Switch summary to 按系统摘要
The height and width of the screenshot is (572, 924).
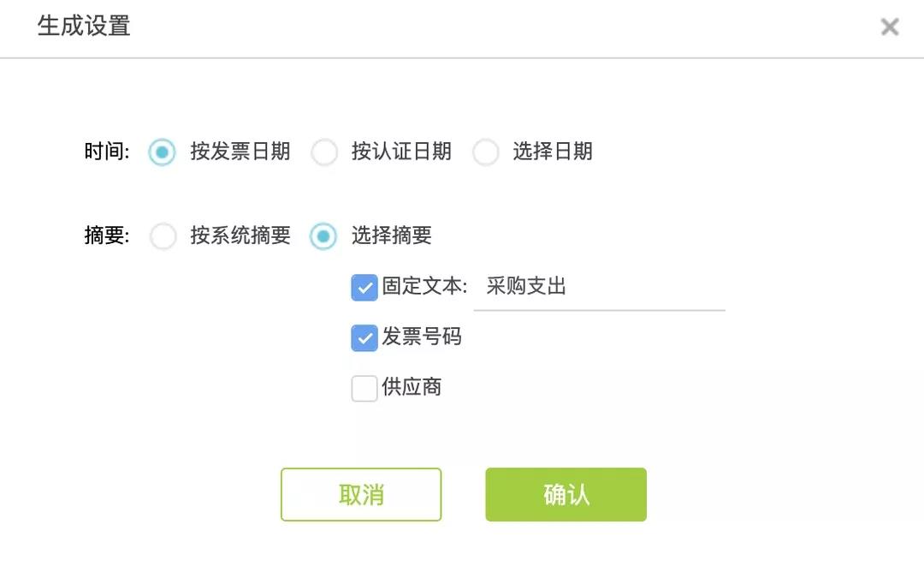[x=163, y=235]
